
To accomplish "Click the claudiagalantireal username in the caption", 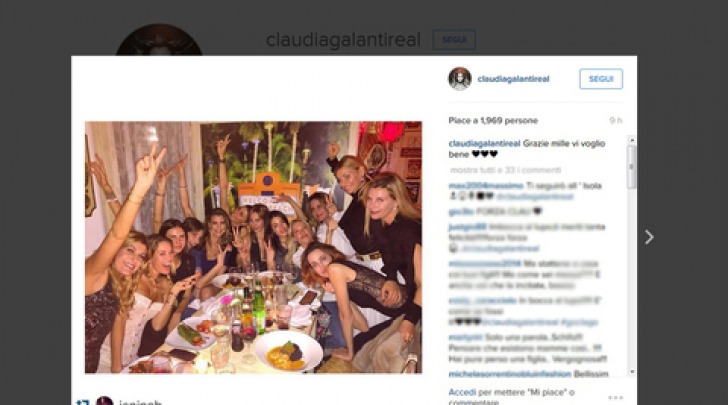I will (484, 144).
